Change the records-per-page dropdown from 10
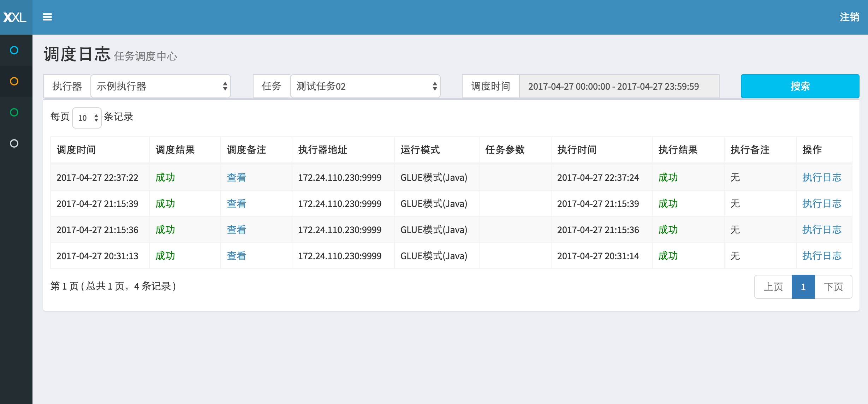Screen dimensions: 868x404 [x=87, y=117]
